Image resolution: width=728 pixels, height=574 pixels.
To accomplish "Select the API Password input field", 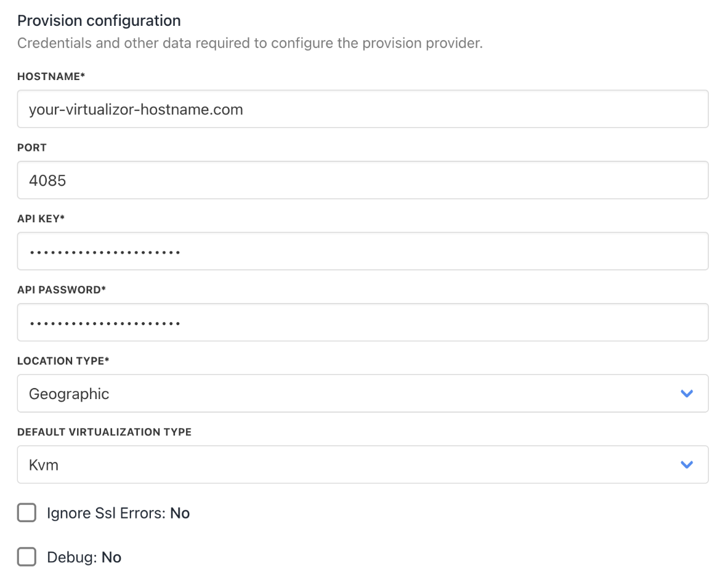I will pyautogui.click(x=362, y=322).
